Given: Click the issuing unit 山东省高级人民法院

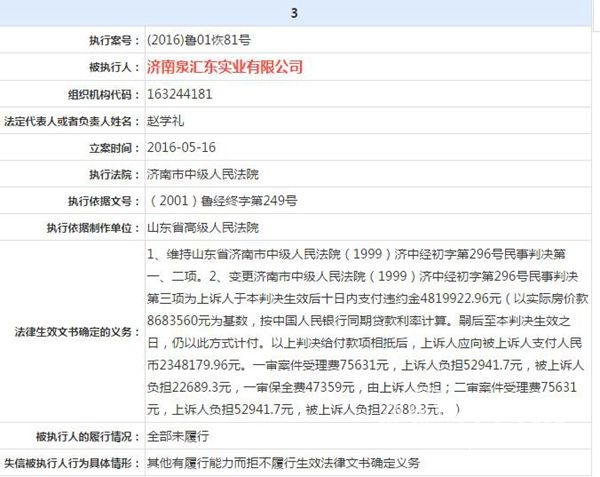Looking at the screenshot, I should (202, 227).
